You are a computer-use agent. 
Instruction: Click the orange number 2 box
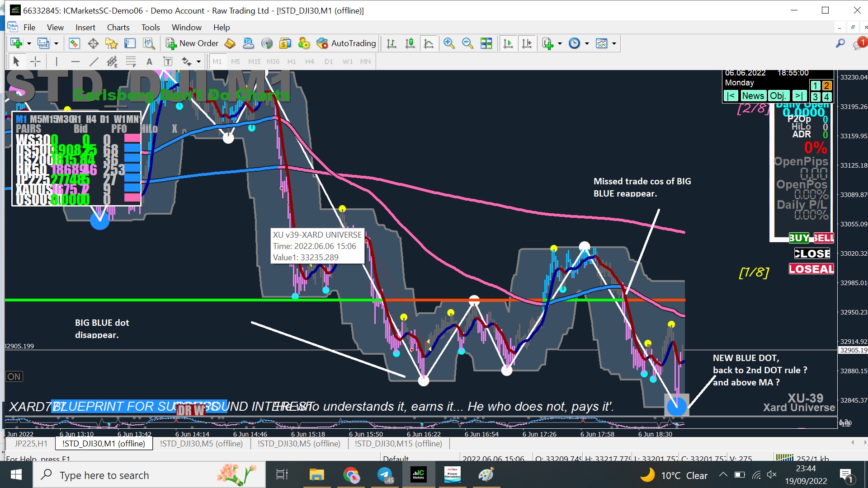tap(826, 85)
